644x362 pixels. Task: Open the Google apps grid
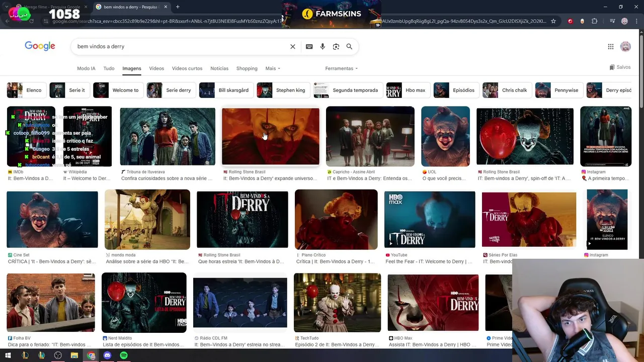coord(611,47)
